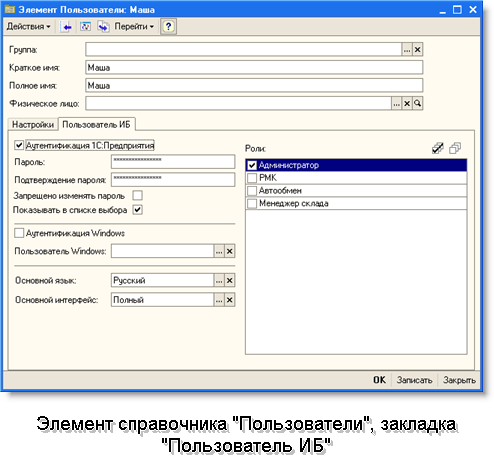
Task: Click the second toolbar icon after the arrow
Action: coord(85,27)
